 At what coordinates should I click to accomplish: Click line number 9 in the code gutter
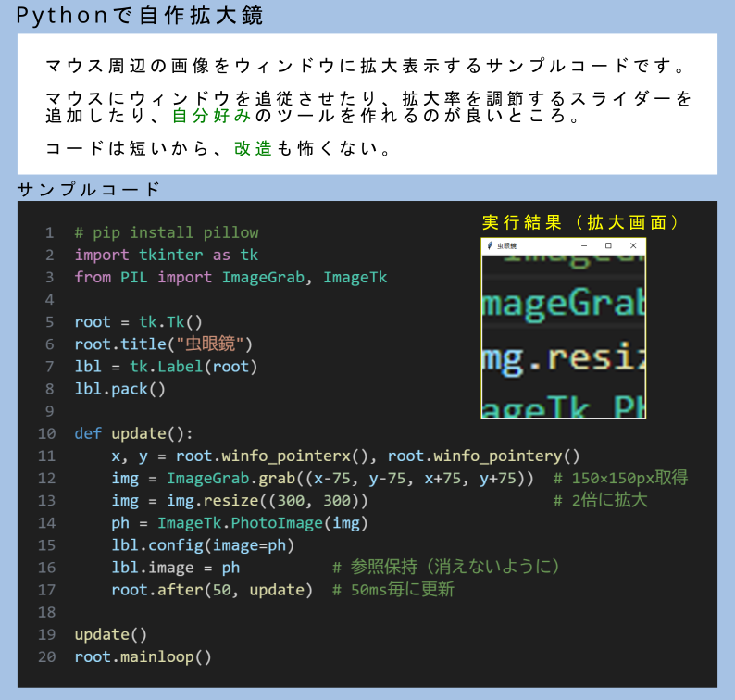[x=50, y=411]
